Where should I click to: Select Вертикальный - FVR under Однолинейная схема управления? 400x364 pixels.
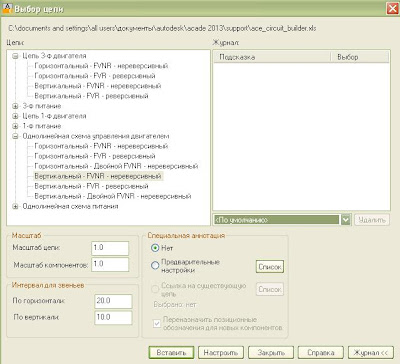(91, 186)
